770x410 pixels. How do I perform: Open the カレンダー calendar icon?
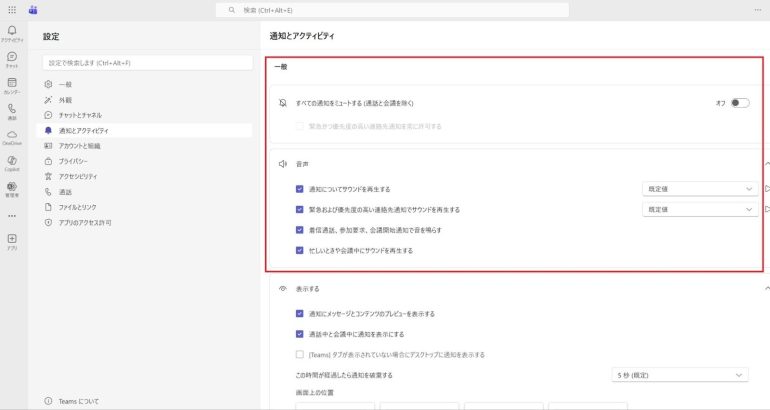[12, 84]
